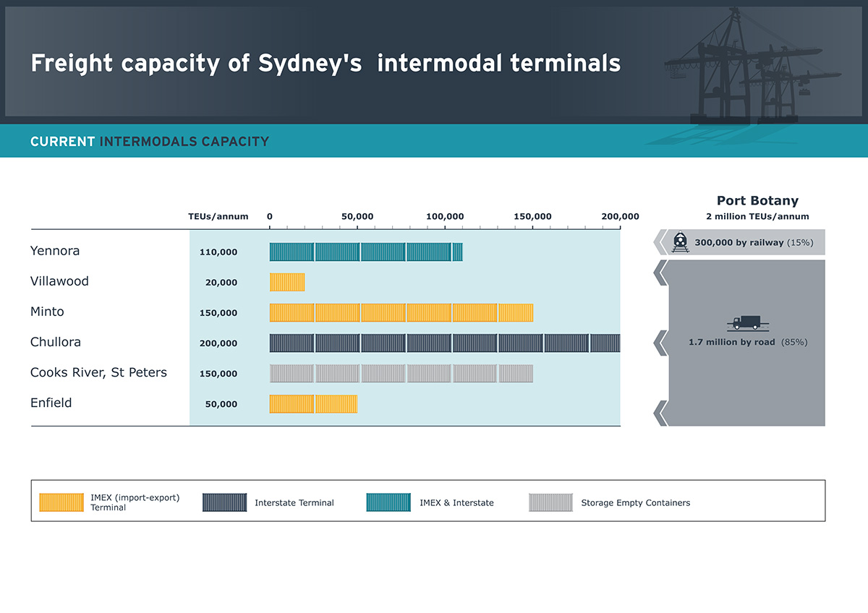This screenshot has width=868, height=613.
Task: Click the Enfield yellow container bar
Action: click(x=313, y=403)
